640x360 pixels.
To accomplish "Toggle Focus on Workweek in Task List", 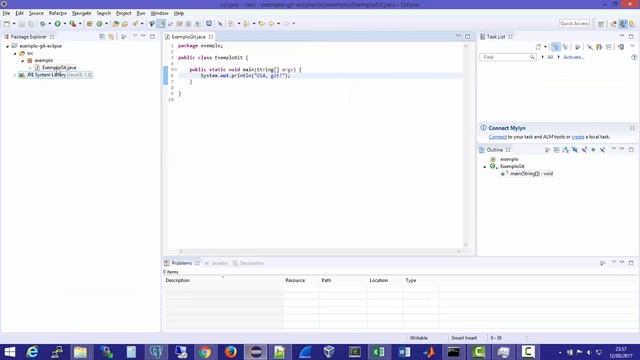I will point(577,47).
